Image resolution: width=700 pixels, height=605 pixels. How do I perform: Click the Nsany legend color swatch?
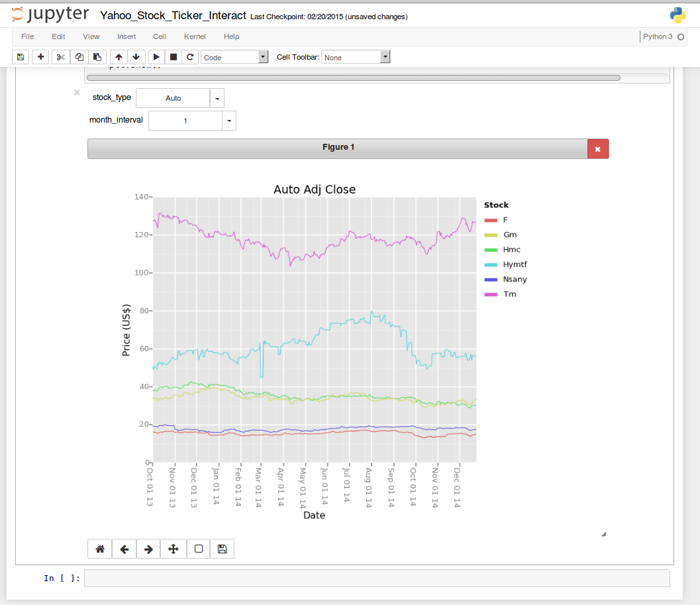pos(491,280)
